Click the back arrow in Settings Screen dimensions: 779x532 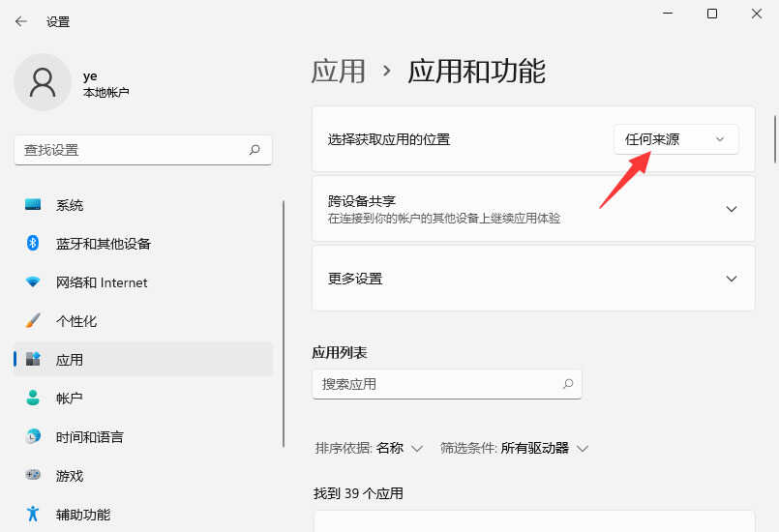[21, 21]
